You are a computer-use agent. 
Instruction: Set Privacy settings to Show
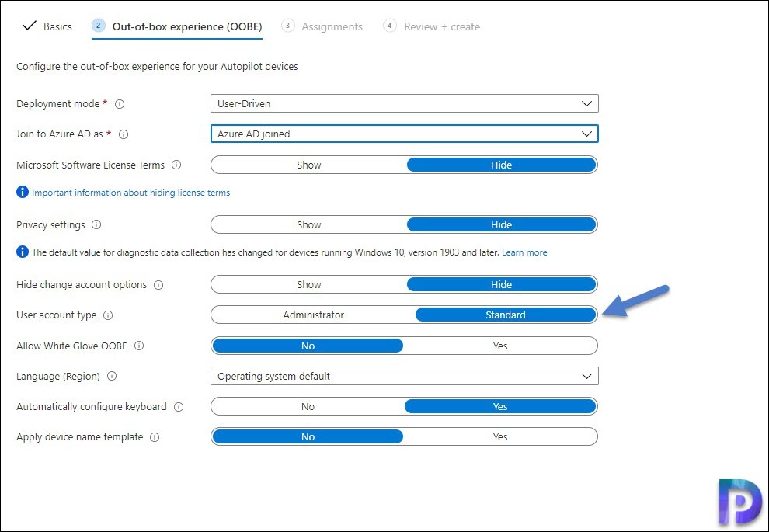tap(309, 224)
